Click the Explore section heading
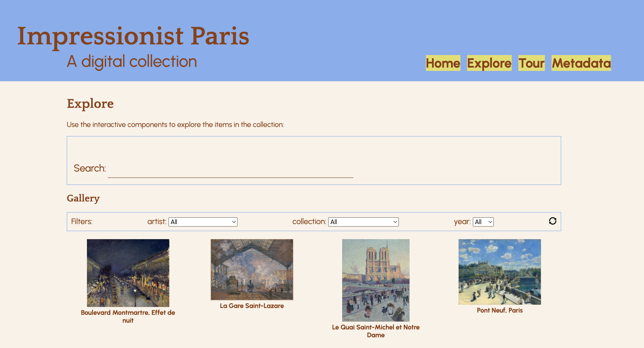644x348 pixels. click(90, 103)
